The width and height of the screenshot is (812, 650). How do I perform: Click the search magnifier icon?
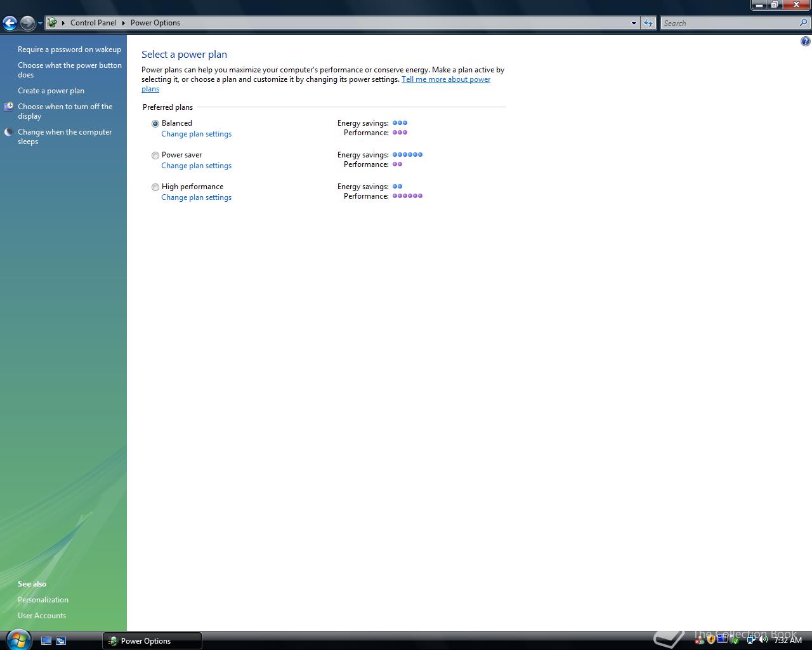click(804, 23)
